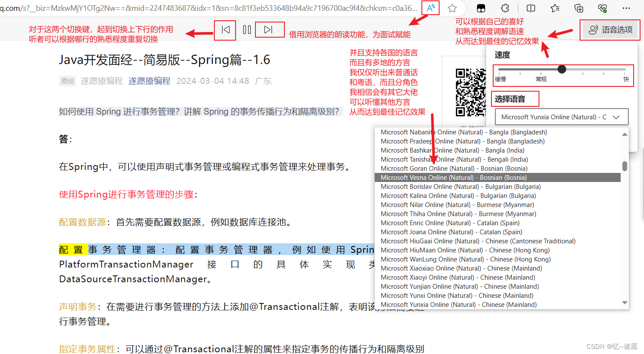Select Microsoft Yunxi Chinese Mainland voice
644x354 pixels.
[497, 296]
